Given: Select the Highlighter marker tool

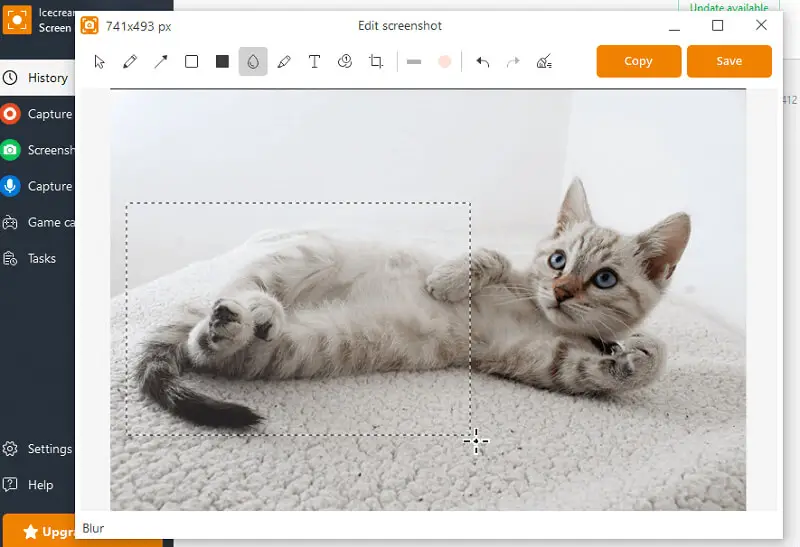Looking at the screenshot, I should pos(284,62).
